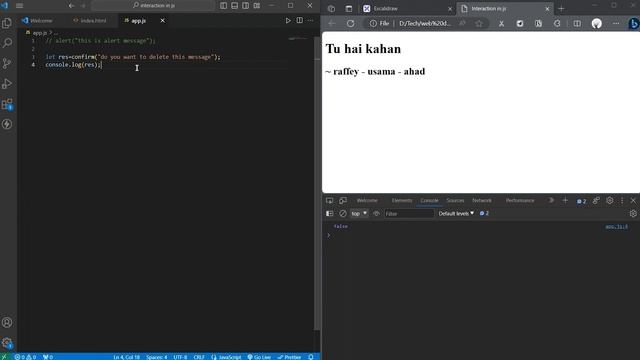Open the Manage gear in VS Code
The height and width of the screenshot is (360, 640).
pos(7,343)
